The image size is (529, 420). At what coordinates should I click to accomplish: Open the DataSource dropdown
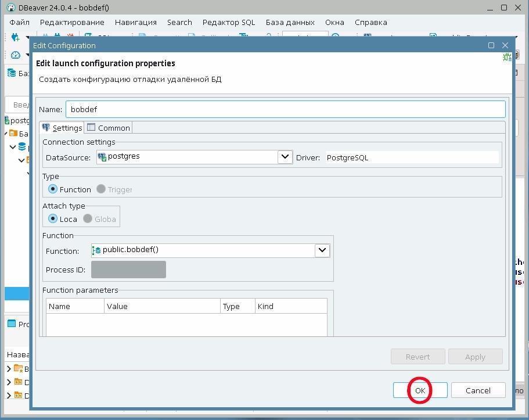point(285,157)
